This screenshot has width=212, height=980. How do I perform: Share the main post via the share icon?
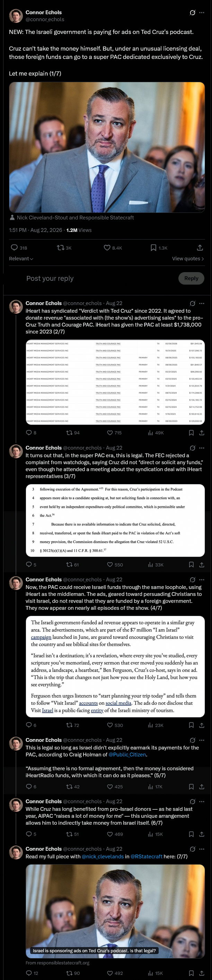[200, 248]
